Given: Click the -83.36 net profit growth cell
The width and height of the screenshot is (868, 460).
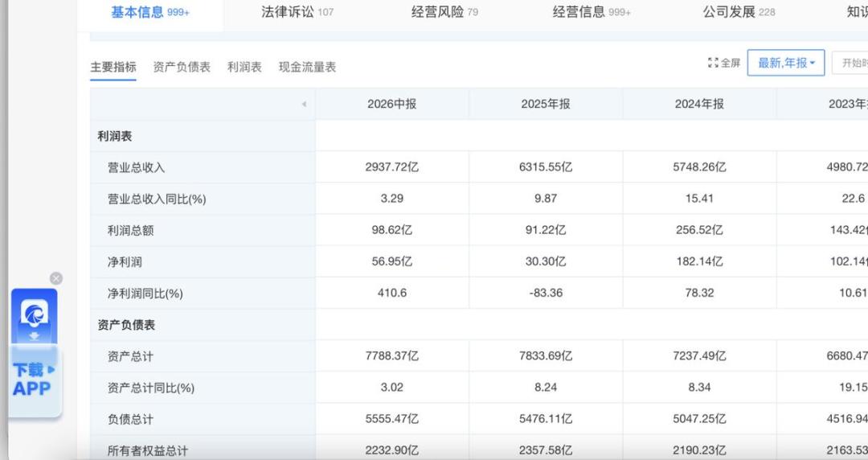Looking at the screenshot, I should [x=546, y=293].
